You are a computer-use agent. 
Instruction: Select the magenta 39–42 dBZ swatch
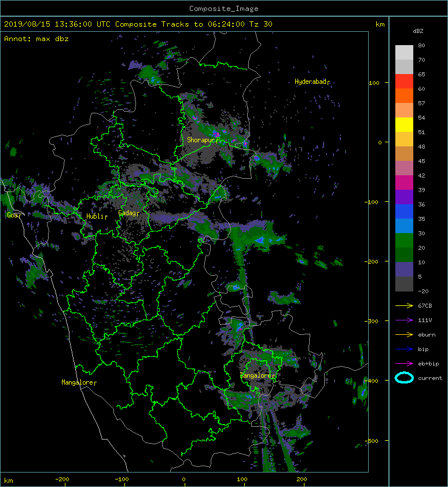point(404,183)
